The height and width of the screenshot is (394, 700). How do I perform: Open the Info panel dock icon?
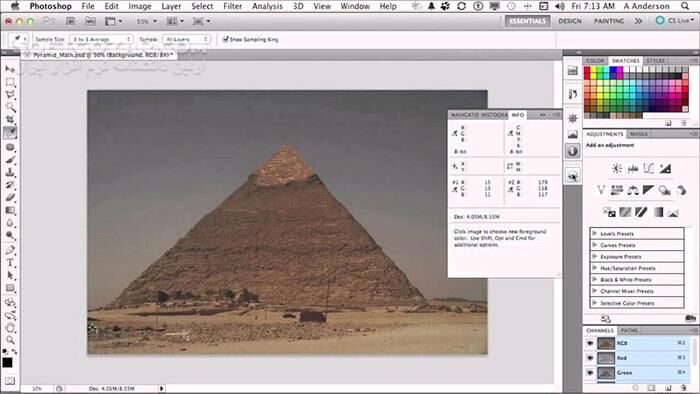coord(573,151)
